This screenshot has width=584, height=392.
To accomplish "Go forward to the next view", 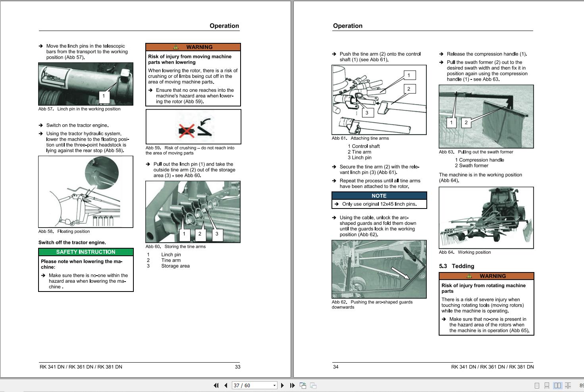I will click(x=313, y=385).
